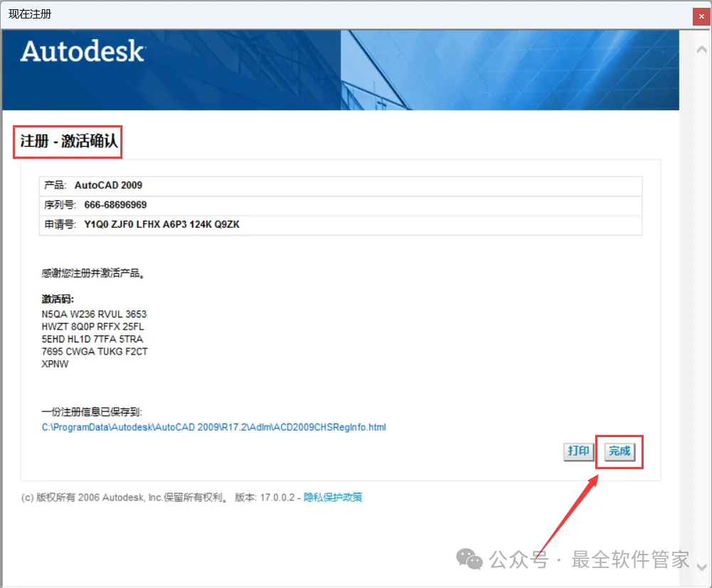Click the scrollbar up arrow

(x=701, y=50)
